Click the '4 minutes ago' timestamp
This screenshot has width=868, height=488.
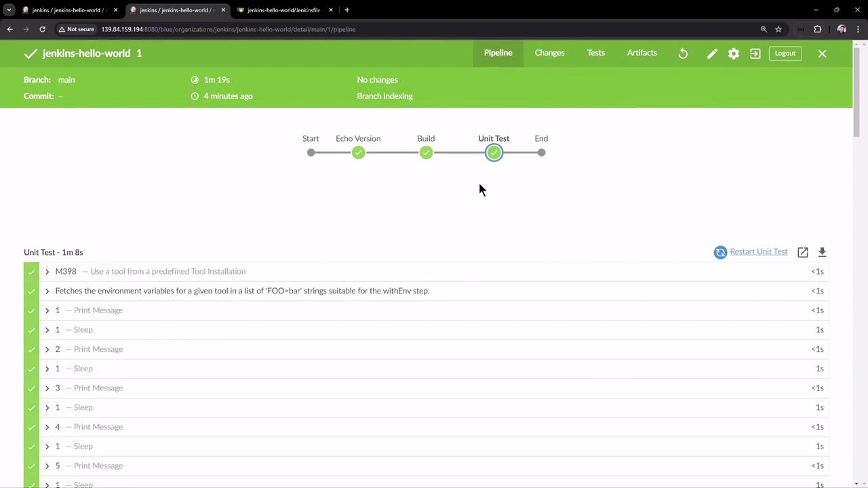point(229,96)
